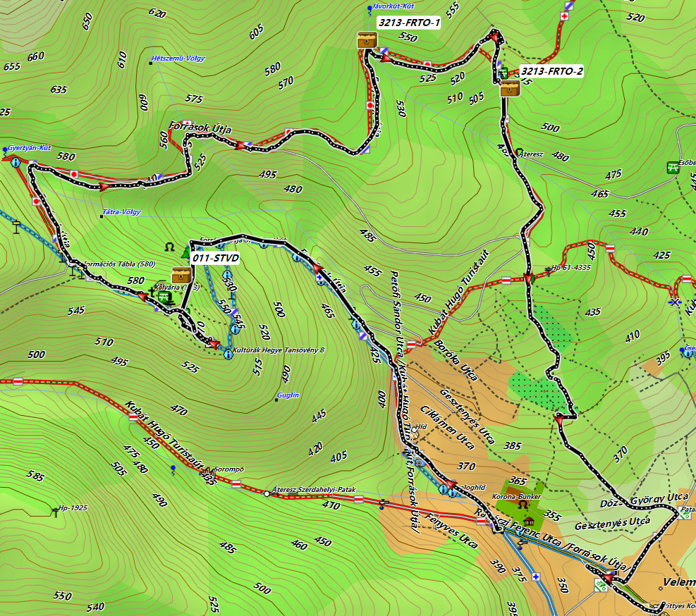696x616 pixels.
Task: Click the Tátra-Völgy valley label
Action: click(x=123, y=211)
